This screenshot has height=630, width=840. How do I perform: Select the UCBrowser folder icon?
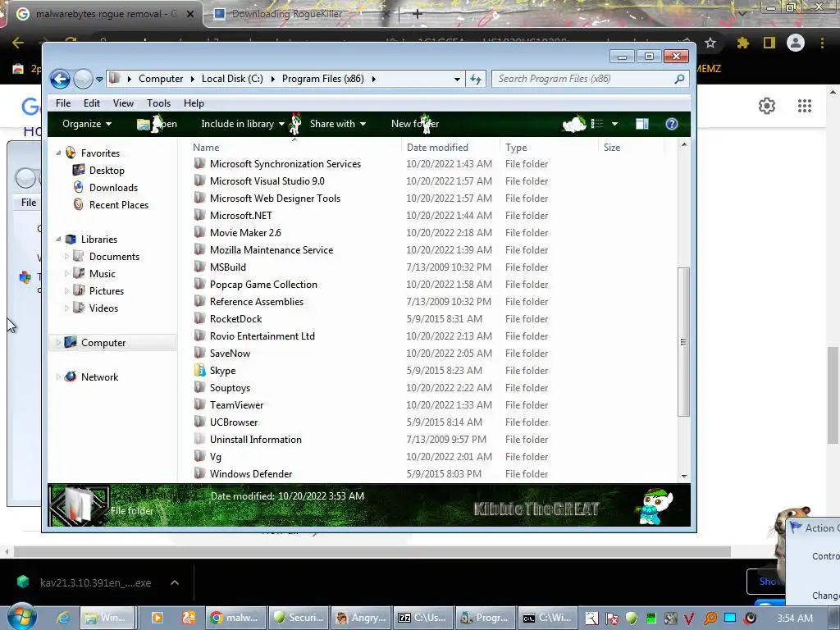200,422
